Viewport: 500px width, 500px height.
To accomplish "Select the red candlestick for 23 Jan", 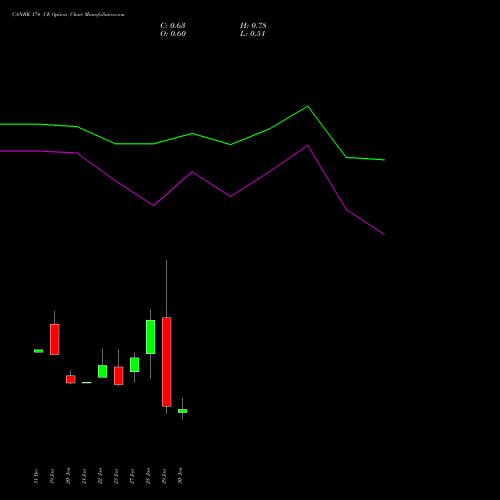I will coord(119,376).
